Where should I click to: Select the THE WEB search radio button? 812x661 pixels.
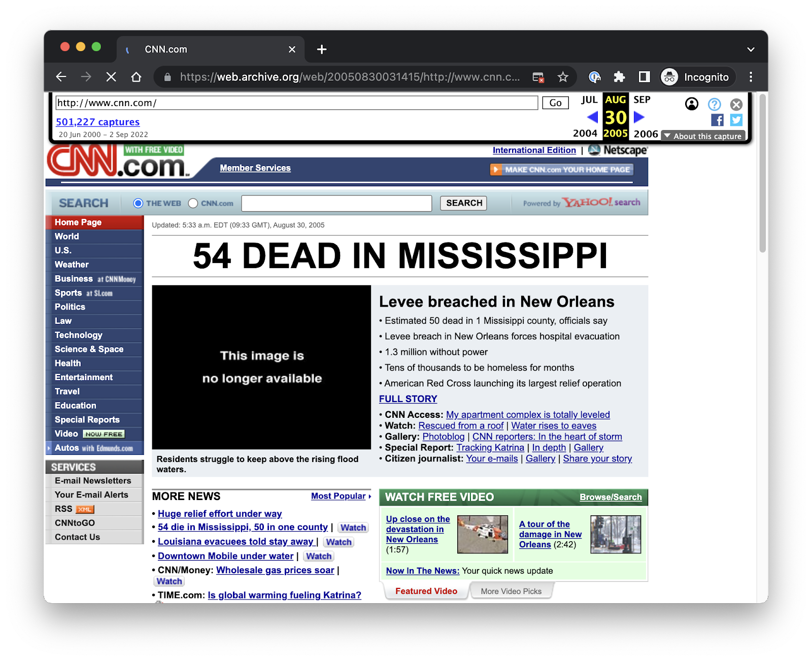pos(138,203)
